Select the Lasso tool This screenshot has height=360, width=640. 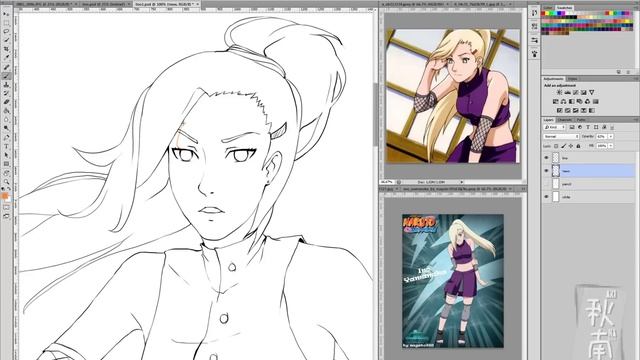pos(6,31)
